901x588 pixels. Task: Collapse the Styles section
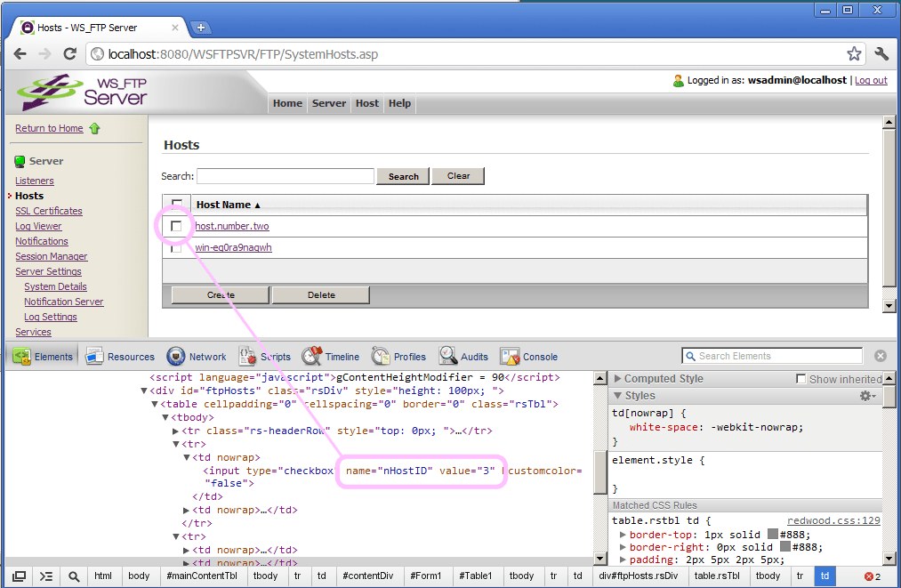point(618,396)
